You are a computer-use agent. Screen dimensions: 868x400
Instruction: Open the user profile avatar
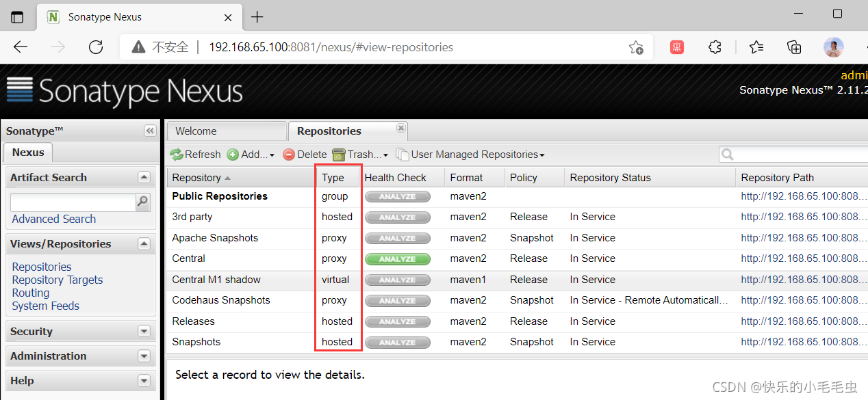coord(833,47)
